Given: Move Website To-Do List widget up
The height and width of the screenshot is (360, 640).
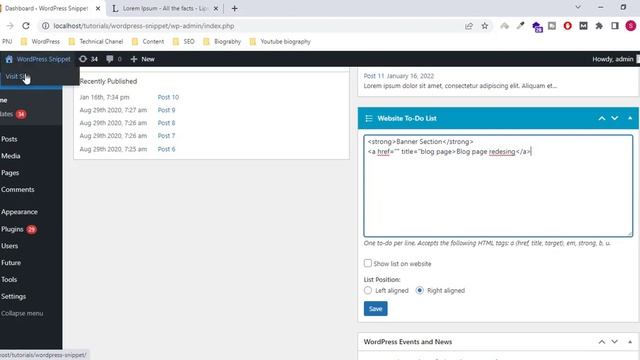Looking at the screenshot, I should click(602, 118).
